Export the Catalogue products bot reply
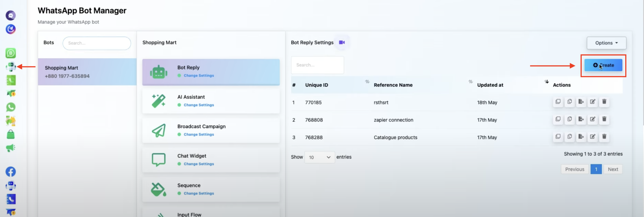The height and width of the screenshot is (217, 644). [581, 137]
